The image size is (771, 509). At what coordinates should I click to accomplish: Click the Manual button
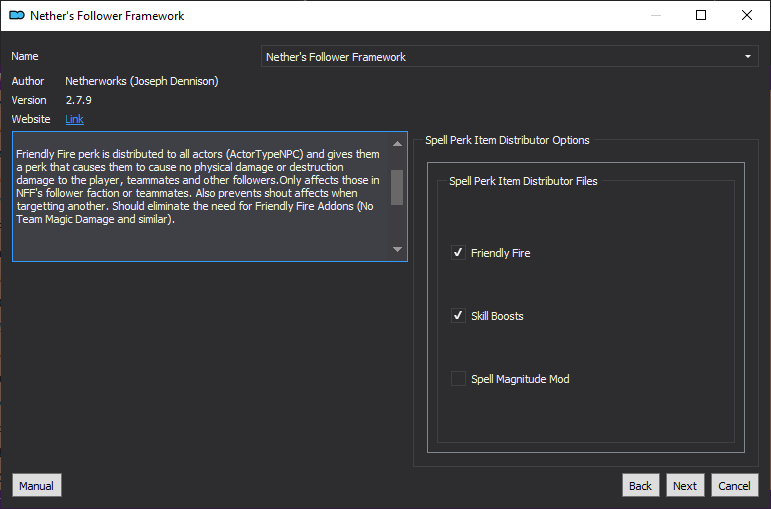[x=37, y=485]
